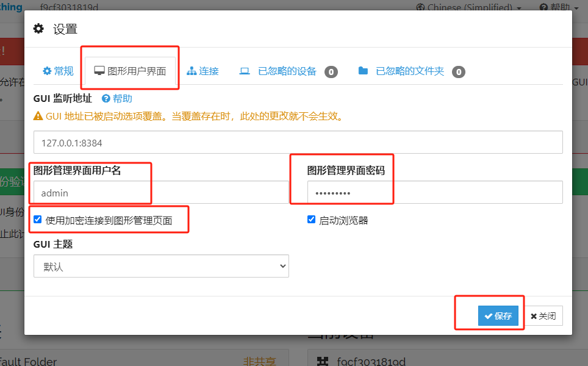The width and height of the screenshot is (588, 366).
Task: Click the GUI listen address field 127.0.0.1:8384
Action: pos(298,143)
